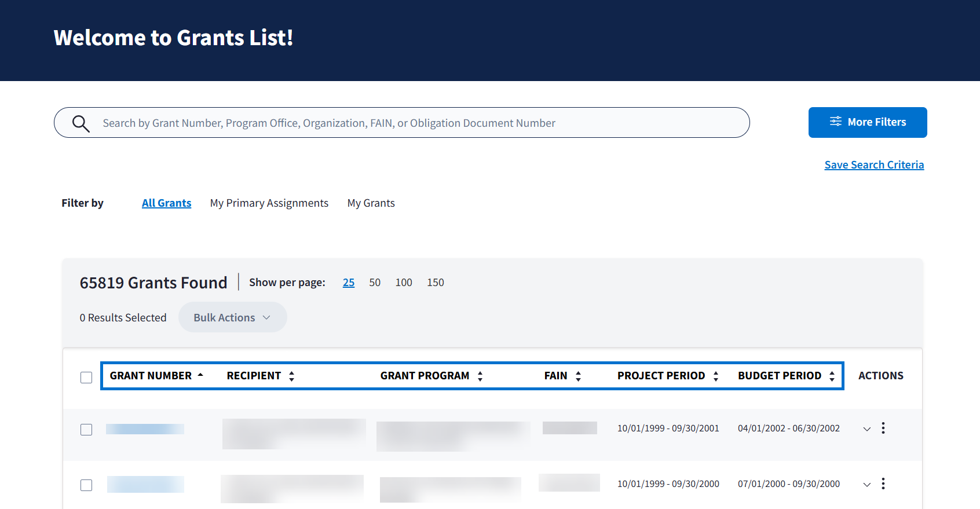This screenshot has width=980, height=509.
Task: Sort the Recipient column using arrows
Action: (291, 376)
